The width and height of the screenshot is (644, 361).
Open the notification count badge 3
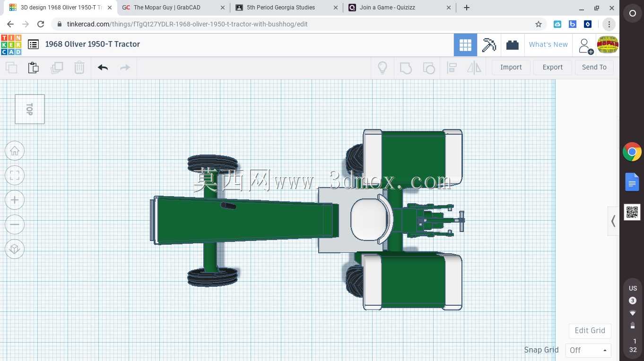coord(633,301)
